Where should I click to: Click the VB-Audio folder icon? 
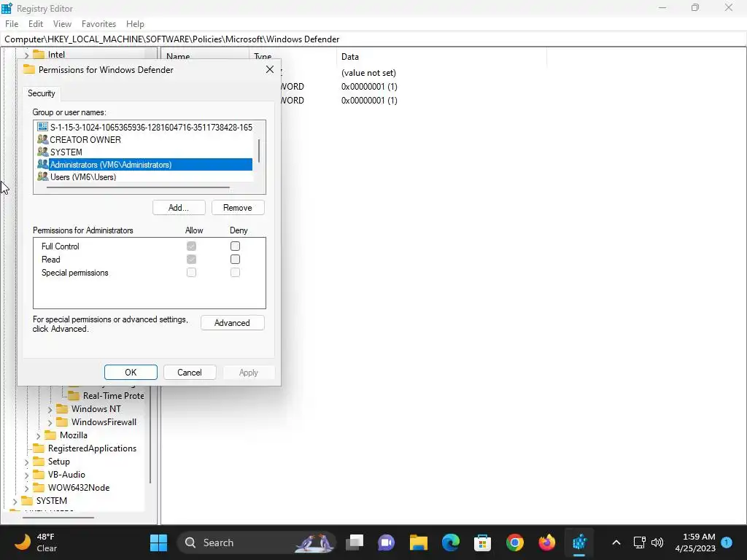[x=39, y=475]
